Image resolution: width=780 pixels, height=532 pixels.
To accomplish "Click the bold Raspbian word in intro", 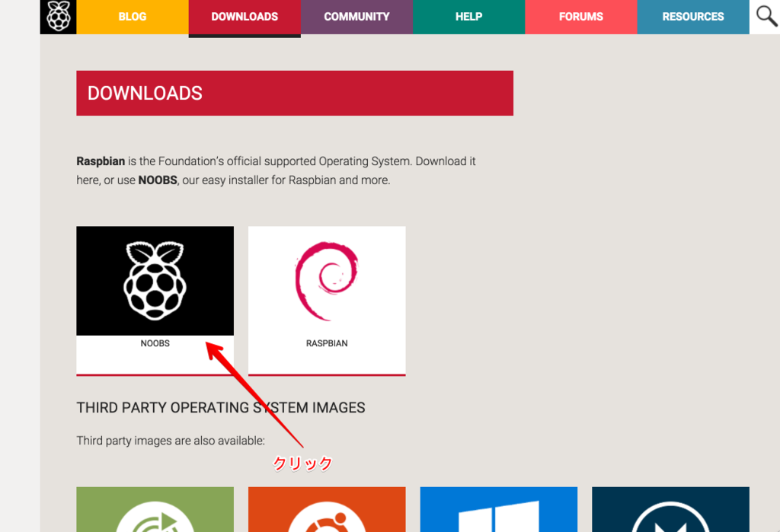I will (x=101, y=161).
